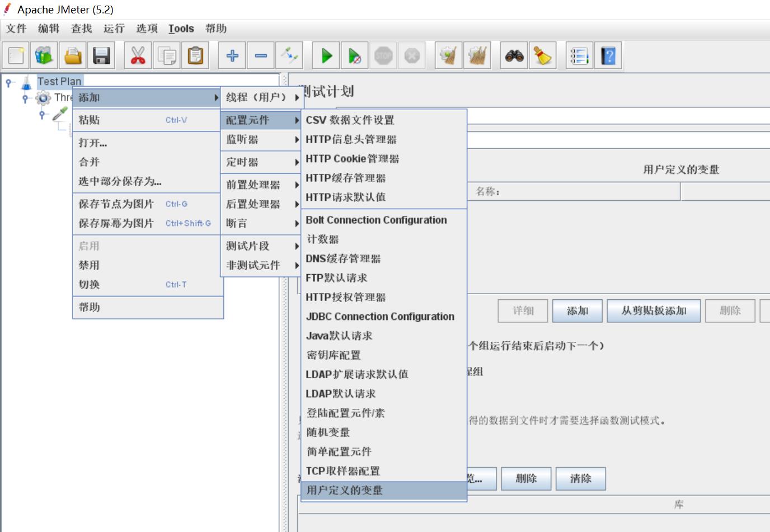Click the 添加 variable button
The image size is (770, 532).
577,311
